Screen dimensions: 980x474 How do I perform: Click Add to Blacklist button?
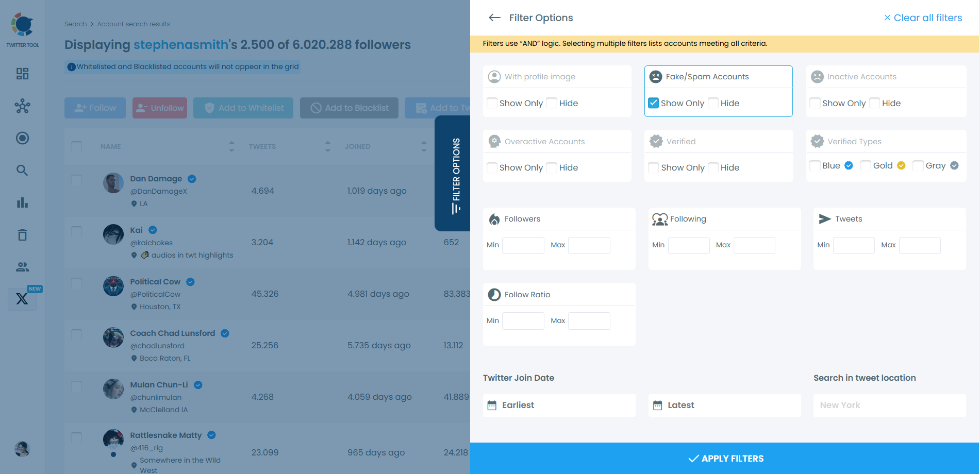tap(349, 108)
